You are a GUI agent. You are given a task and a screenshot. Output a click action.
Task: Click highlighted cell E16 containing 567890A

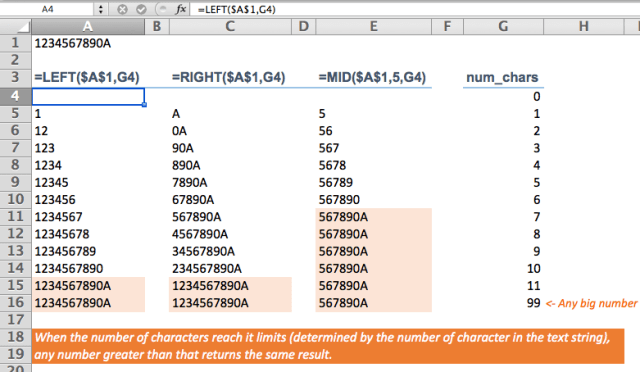[374, 303]
